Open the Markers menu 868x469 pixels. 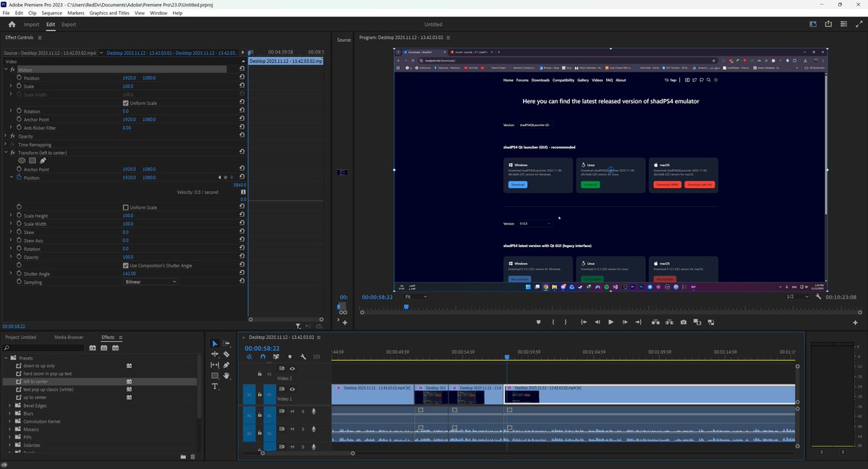tap(76, 13)
